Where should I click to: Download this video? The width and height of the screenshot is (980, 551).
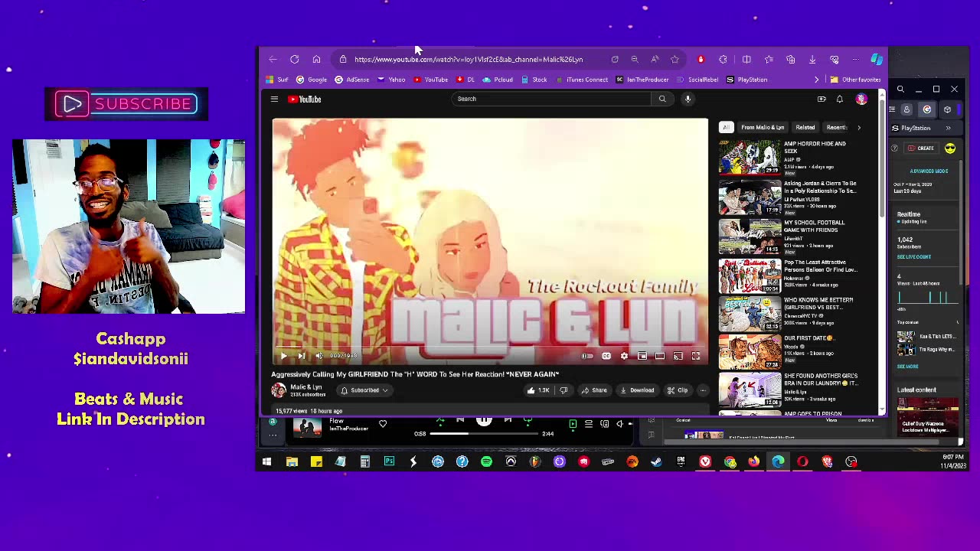tap(637, 390)
